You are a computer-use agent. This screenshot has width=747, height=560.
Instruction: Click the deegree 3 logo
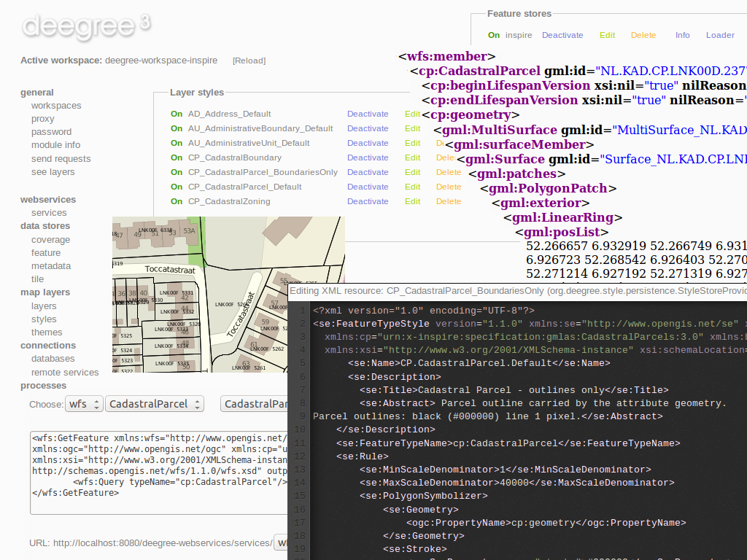86,26
